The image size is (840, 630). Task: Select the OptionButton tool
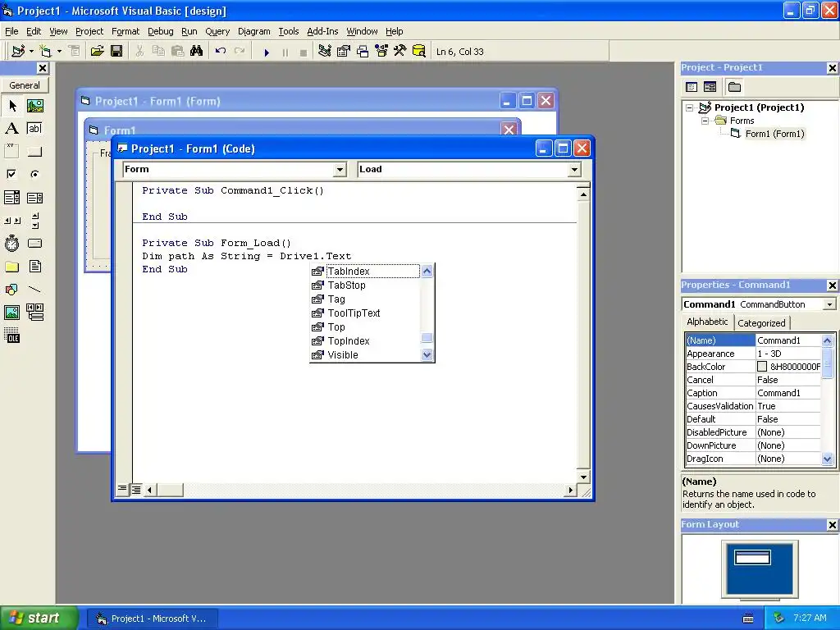[x=35, y=174]
